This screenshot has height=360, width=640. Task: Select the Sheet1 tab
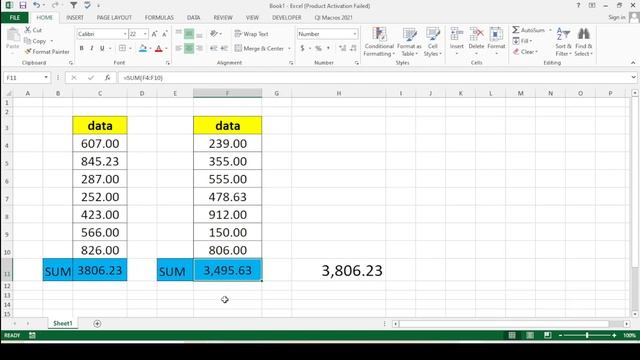[x=62, y=323]
